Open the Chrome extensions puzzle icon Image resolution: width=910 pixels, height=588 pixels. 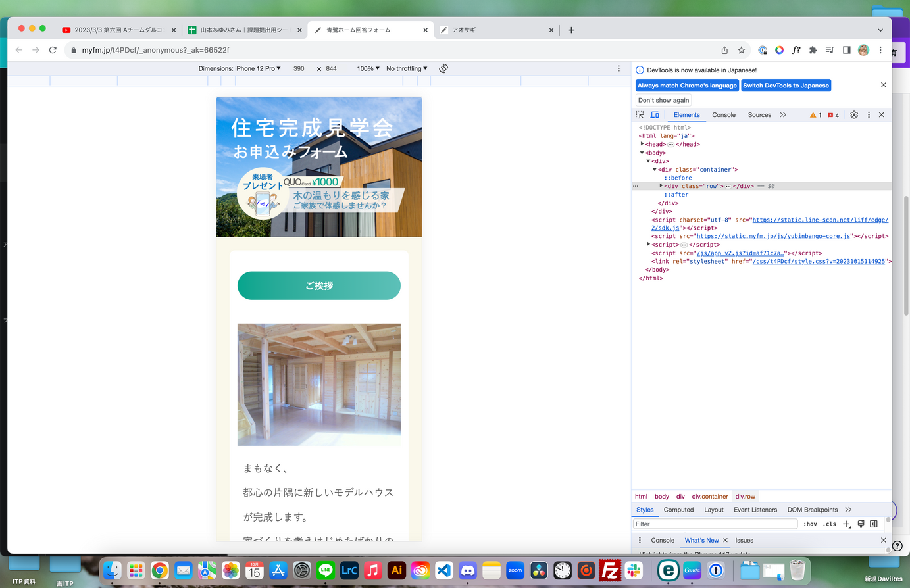813,50
